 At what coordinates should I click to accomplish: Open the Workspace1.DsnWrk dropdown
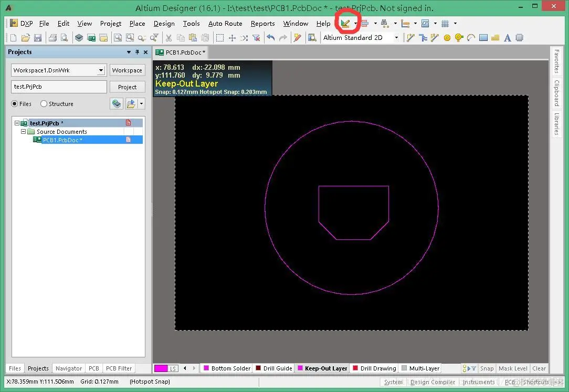point(101,70)
